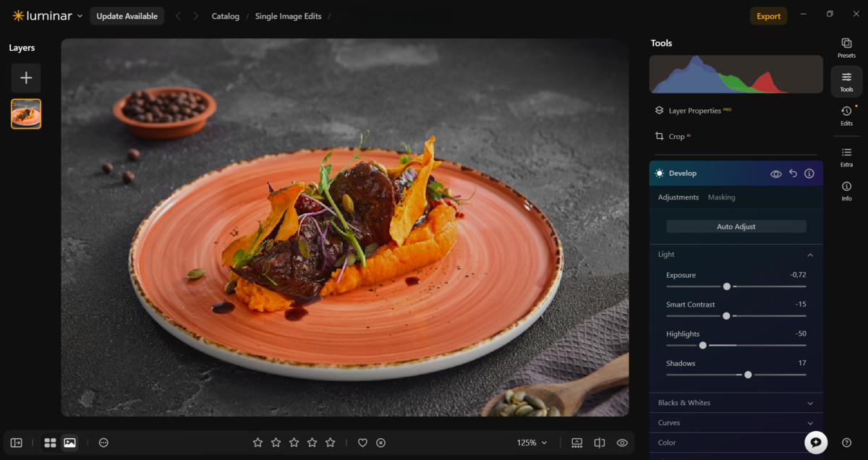Viewport: 868px width, 460px height.
Task: Click the Shadows slider handle
Action: tap(748, 375)
